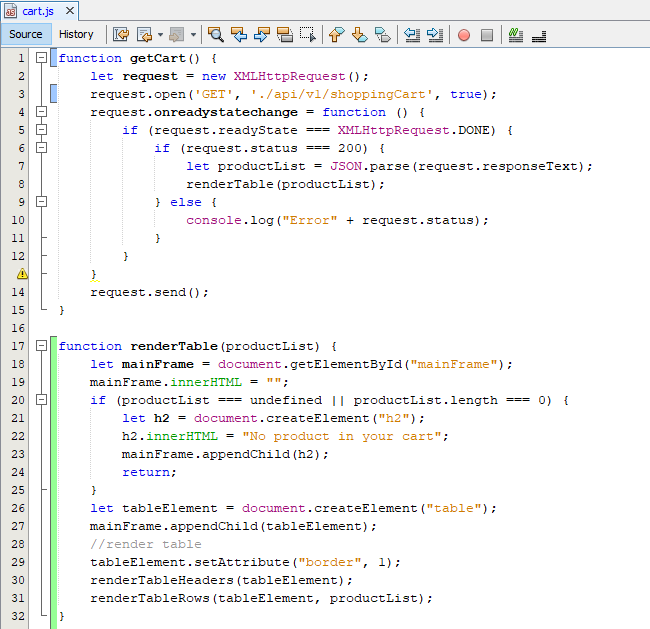
Task: Click line number 26 in the gutter
Action: [x=18, y=508]
